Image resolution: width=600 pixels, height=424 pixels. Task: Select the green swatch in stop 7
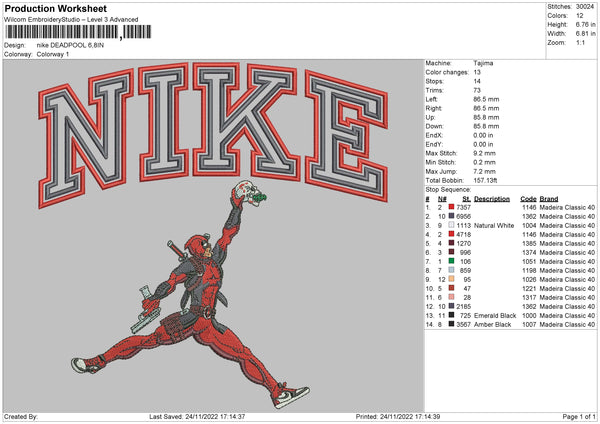(x=452, y=261)
